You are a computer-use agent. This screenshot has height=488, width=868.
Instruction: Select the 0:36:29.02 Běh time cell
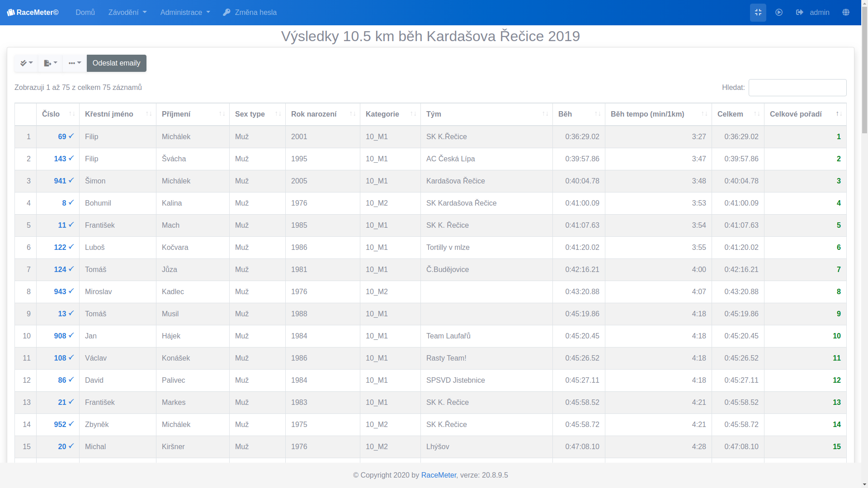(x=579, y=137)
